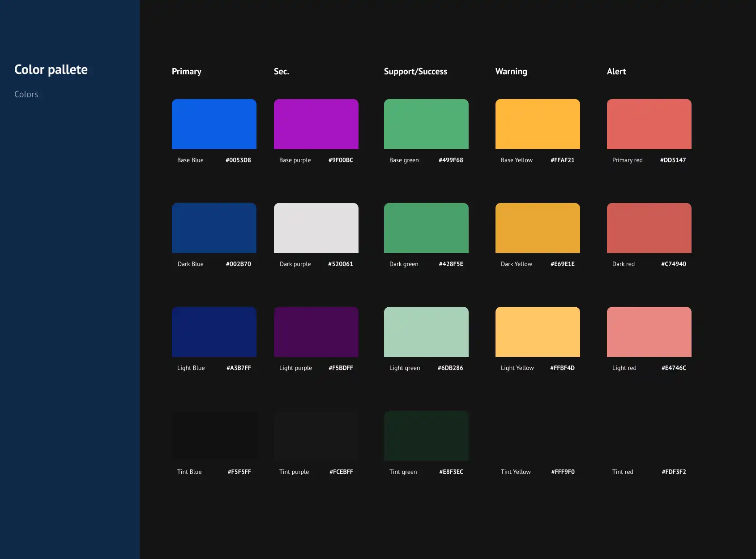This screenshot has height=559, width=756.
Task: Select hex code #9F00BC
Action: coord(341,160)
